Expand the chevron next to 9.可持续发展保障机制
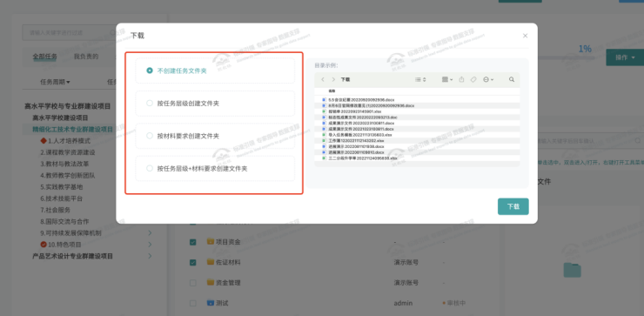 point(150,233)
